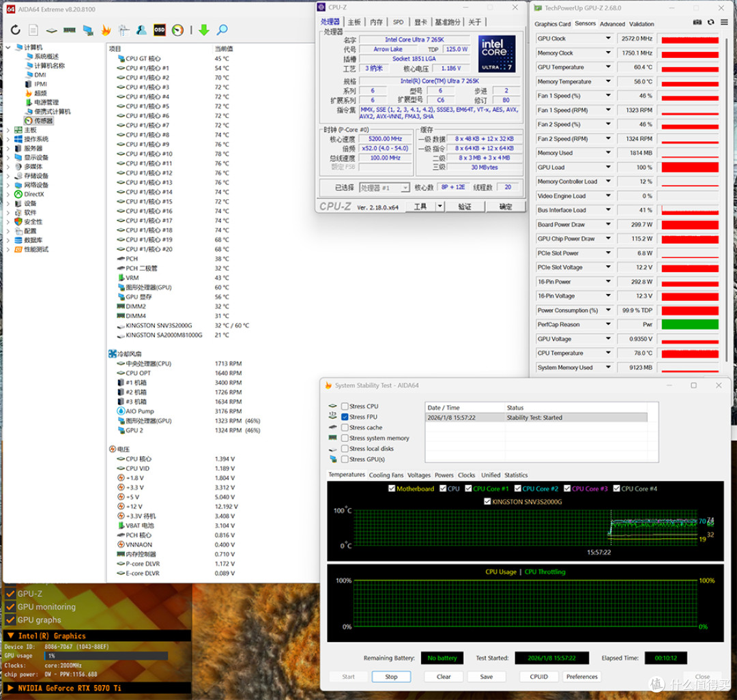
Task: Open the AIDA64 report page icon
Action: [33, 30]
